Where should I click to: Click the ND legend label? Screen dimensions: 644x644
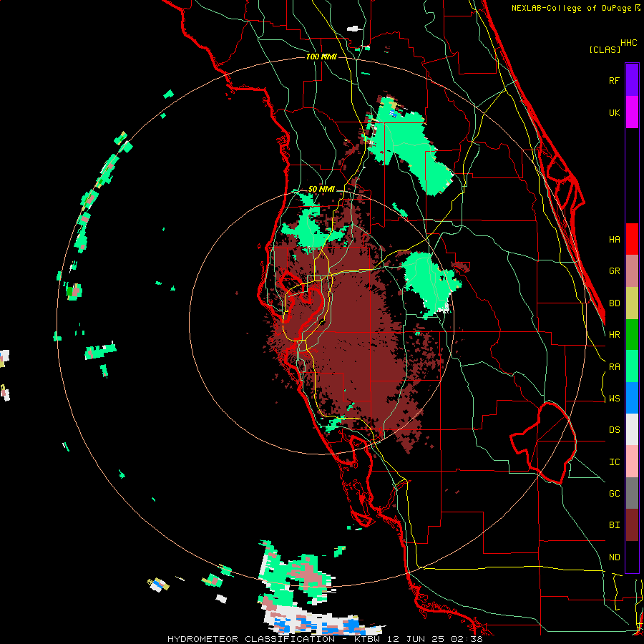coord(614,557)
